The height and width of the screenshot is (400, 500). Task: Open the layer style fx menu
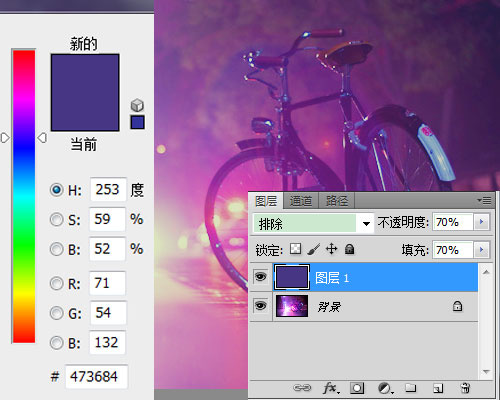pyautogui.click(x=331, y=388)
